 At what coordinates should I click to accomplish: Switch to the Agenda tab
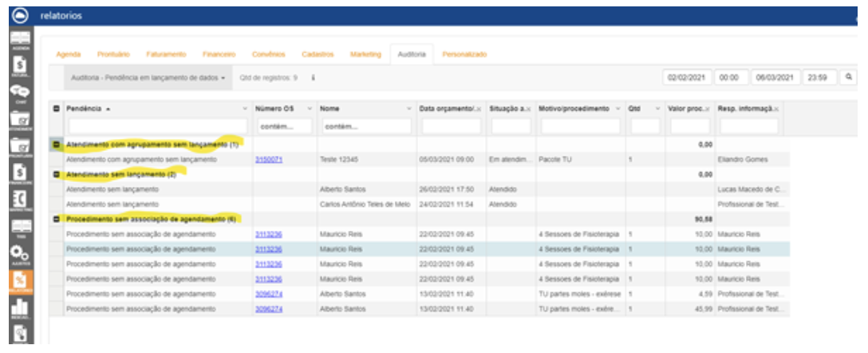tap(69, 54)
